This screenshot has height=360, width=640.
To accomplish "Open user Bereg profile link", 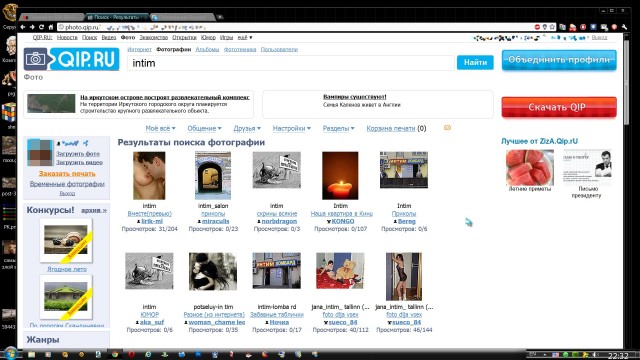I will 407,221.
